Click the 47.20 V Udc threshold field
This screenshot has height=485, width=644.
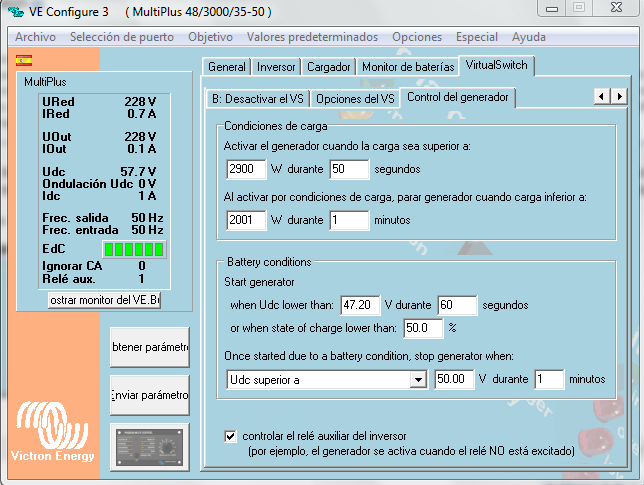(x=360, y=305)
